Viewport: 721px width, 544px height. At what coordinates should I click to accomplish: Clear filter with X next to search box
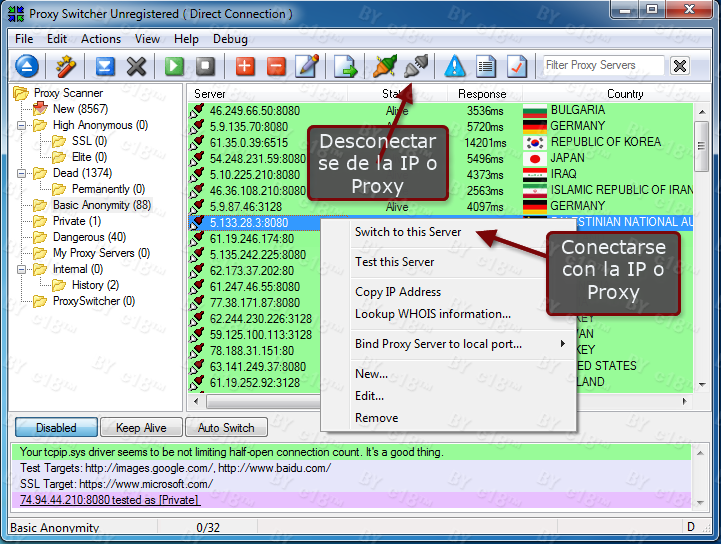click(x=680, y=66)
